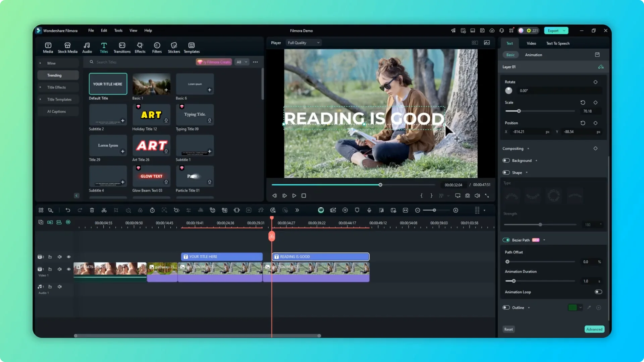Expand the Title Templates category

[40, 99]
